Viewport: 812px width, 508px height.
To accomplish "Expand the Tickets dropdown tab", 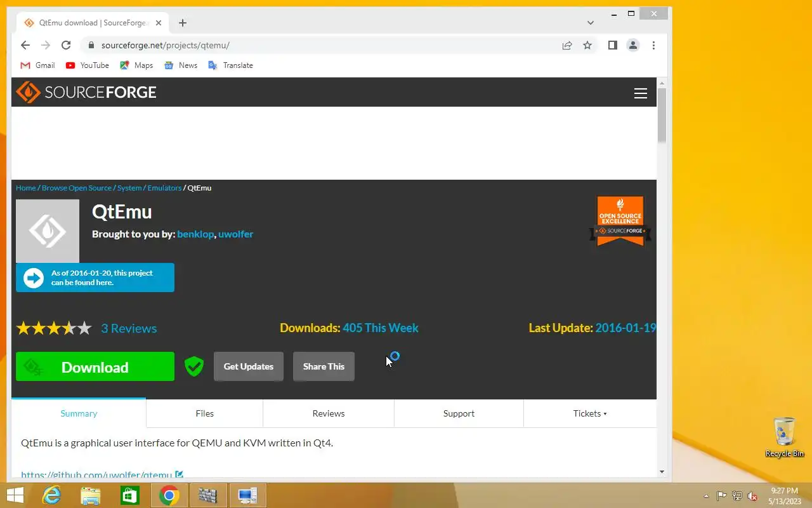I will tap(590, 413).
